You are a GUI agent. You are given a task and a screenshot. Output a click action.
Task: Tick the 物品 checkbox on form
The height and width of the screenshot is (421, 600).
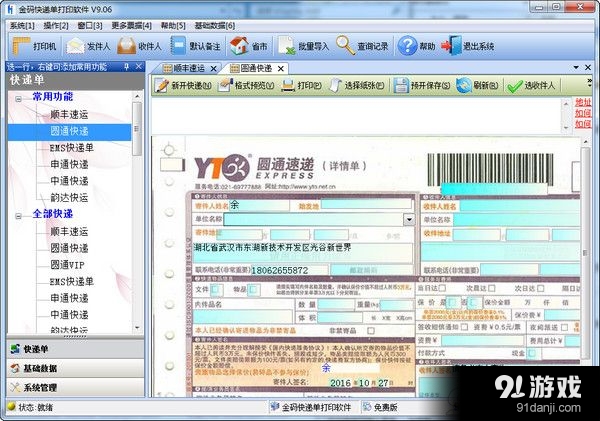[254, 290]
